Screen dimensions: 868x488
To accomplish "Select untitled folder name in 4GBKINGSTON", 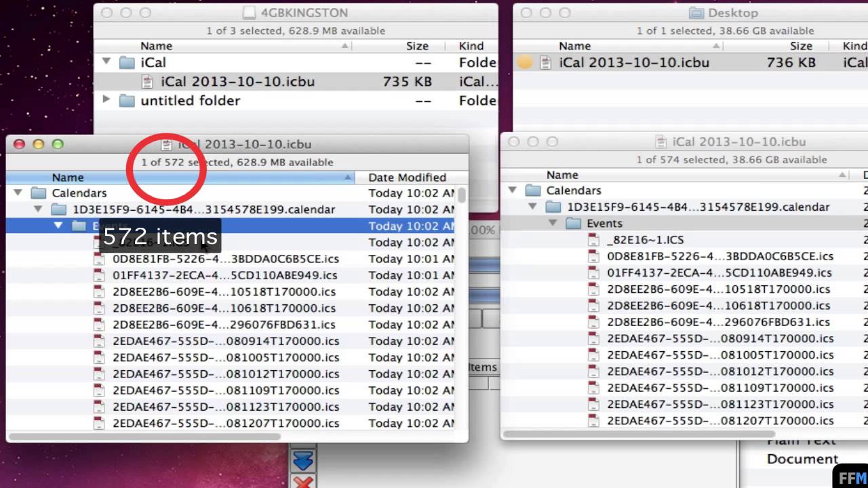I will [190, 100].
